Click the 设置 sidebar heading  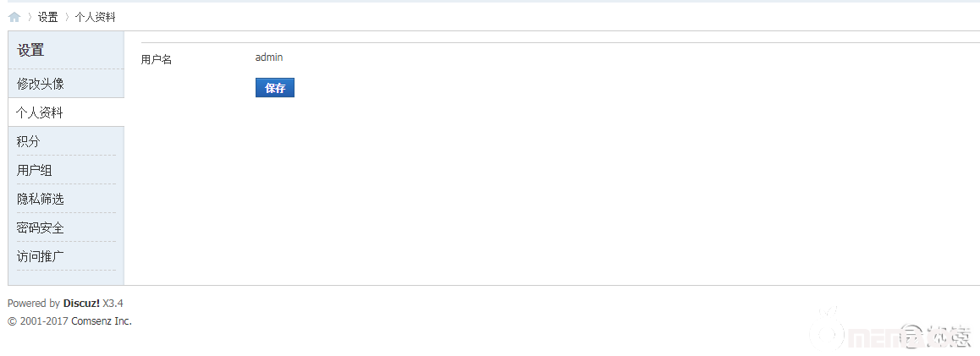tap(30, 51)
